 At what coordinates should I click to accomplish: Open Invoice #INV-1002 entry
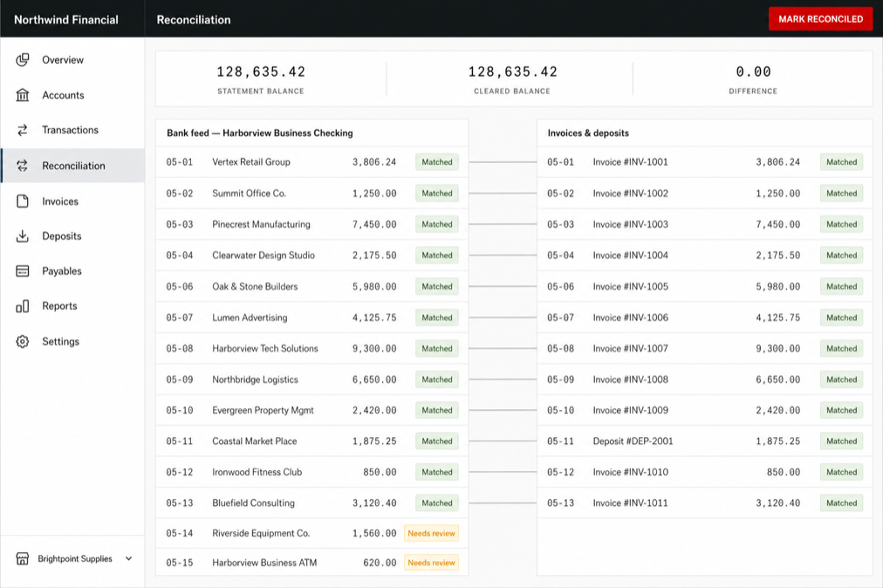coord(704,193)
